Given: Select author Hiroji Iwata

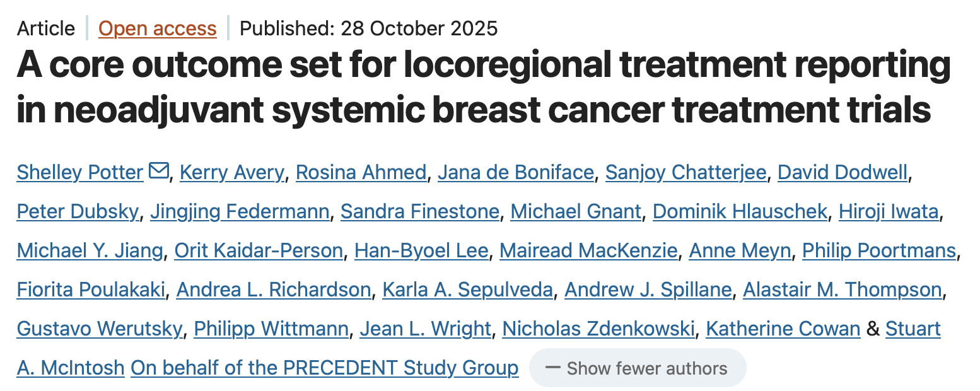Looking at the screenshot, I should coord(889,211).
